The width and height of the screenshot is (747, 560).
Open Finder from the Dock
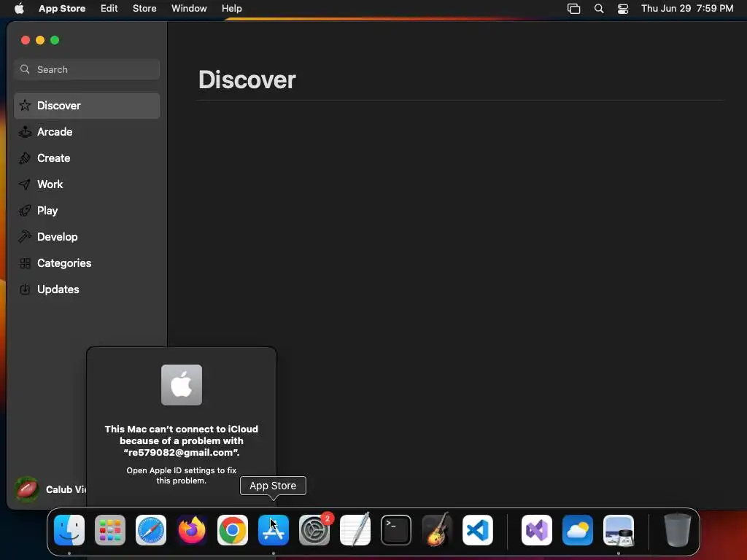tap(69, 530)
